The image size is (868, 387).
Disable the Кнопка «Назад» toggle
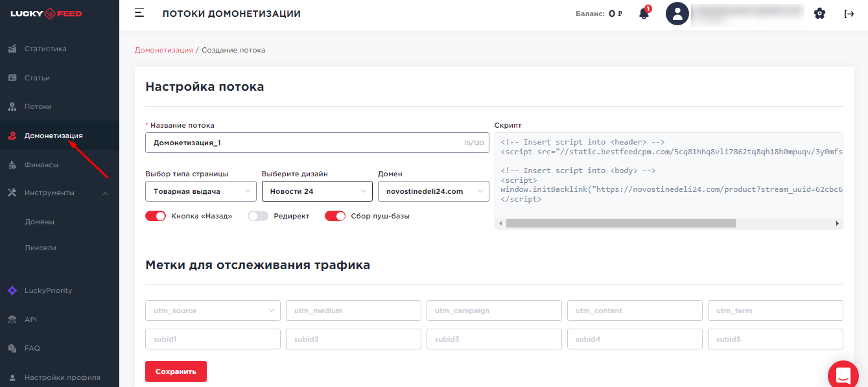coord(156,216)
